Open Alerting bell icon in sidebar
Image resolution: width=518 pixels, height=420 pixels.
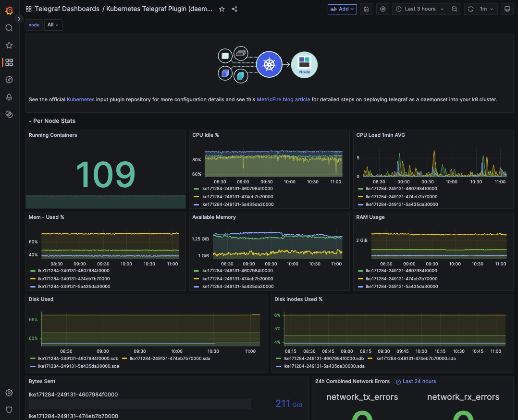pyautogui.click(x=9, y=97)
